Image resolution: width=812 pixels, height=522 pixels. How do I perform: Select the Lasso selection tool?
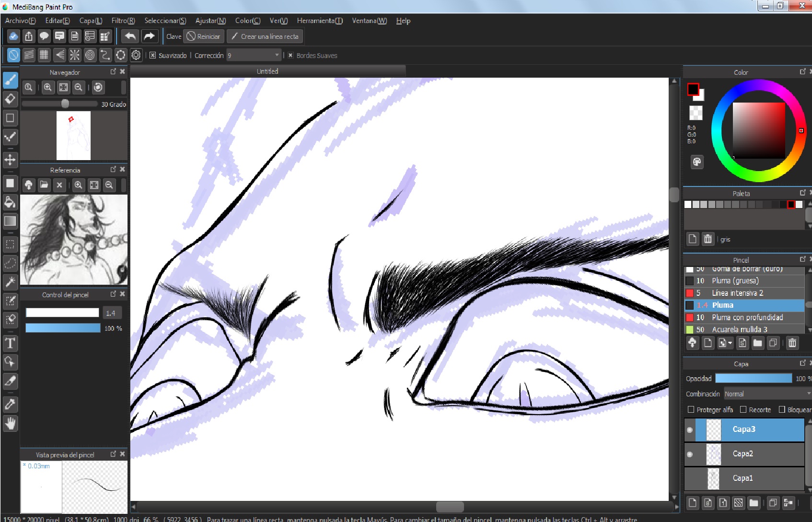tap(10, 263)
